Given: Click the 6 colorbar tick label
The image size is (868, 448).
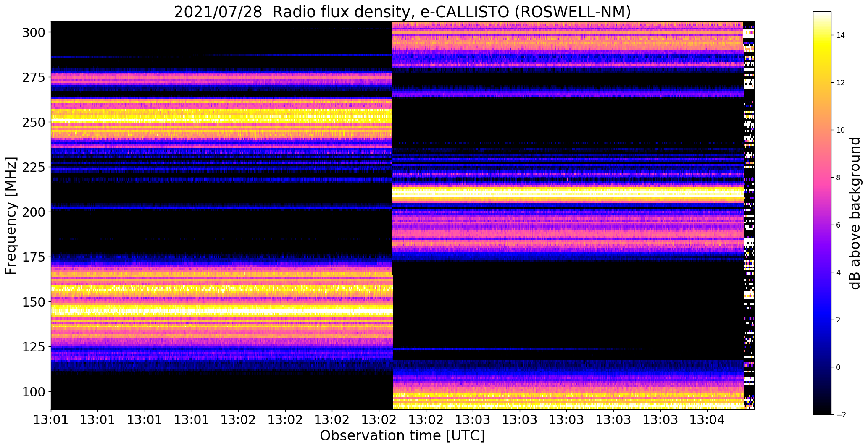Looking at the screenshot, I should [839, 225].
